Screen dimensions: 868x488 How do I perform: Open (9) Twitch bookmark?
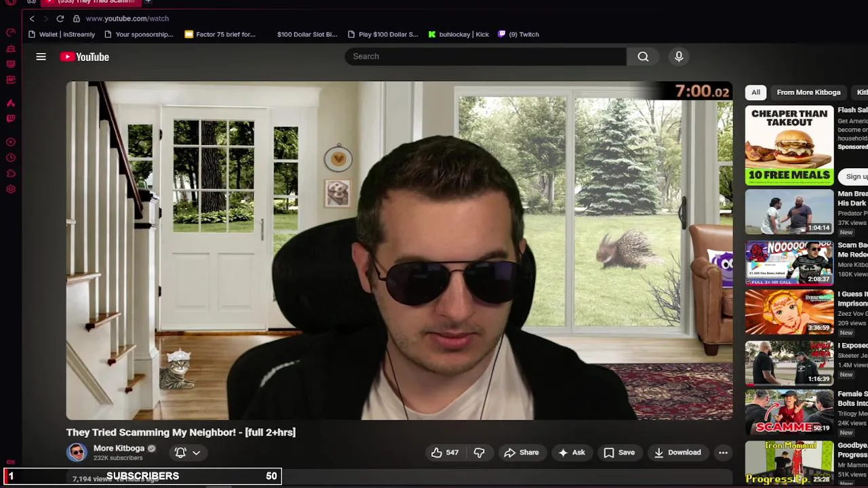point(519,35)
